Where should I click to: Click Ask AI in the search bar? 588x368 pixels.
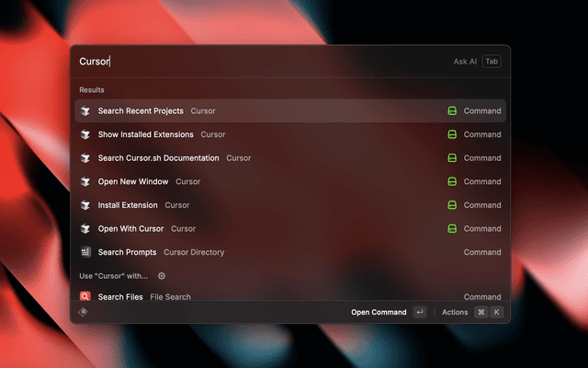coord(465,62)
